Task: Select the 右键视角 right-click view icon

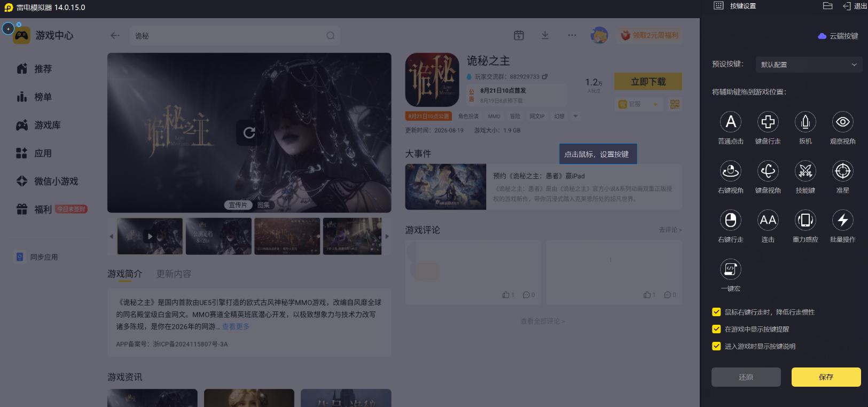Action: 731,171
